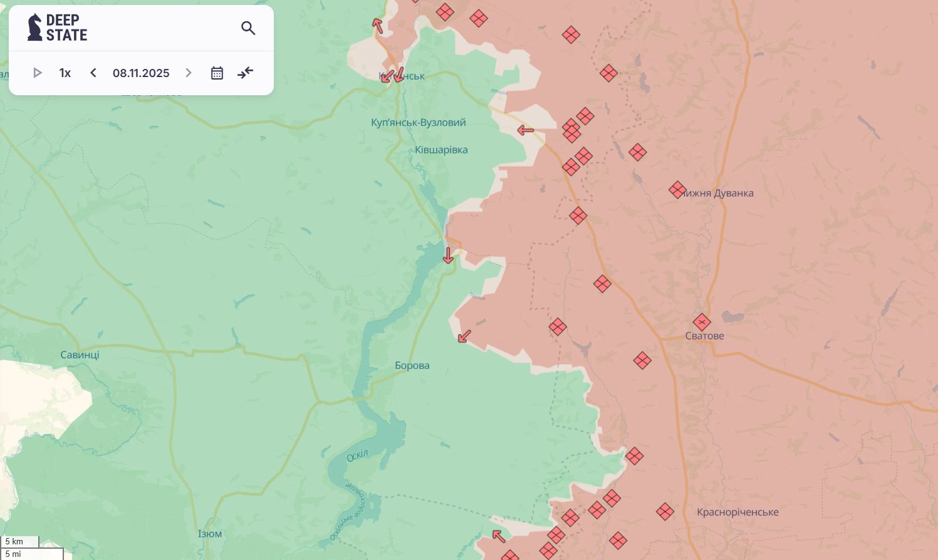Play the timeline animation
938x560 pixels.
(x=37, y=73)
